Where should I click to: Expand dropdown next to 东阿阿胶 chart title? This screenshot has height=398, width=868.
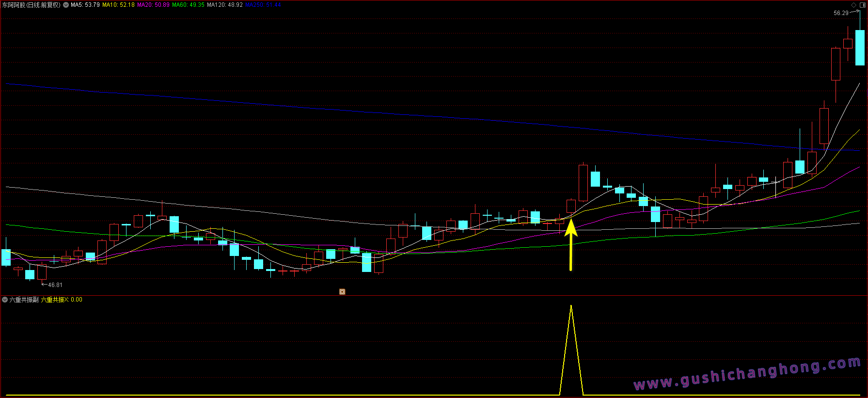coord(66,5)
